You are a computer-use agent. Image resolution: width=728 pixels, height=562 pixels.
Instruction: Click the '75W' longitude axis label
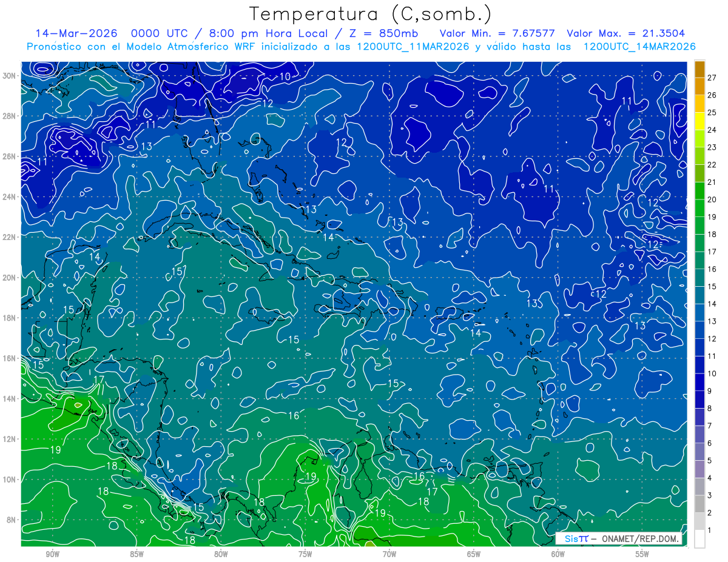pyautogui.click(x=305, y=554)
